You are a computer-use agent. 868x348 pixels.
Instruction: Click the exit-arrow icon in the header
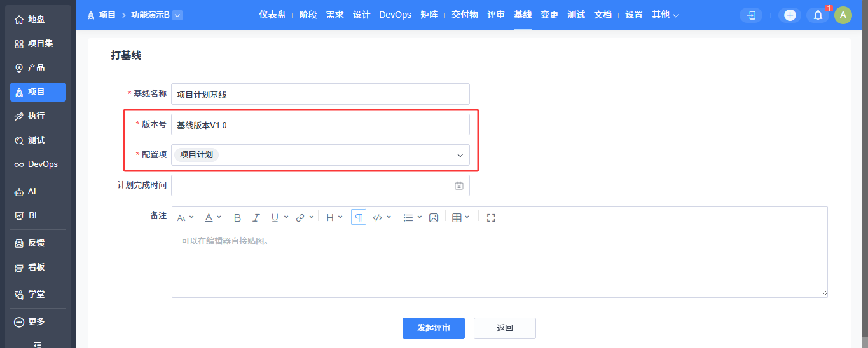tap(751, 15)
